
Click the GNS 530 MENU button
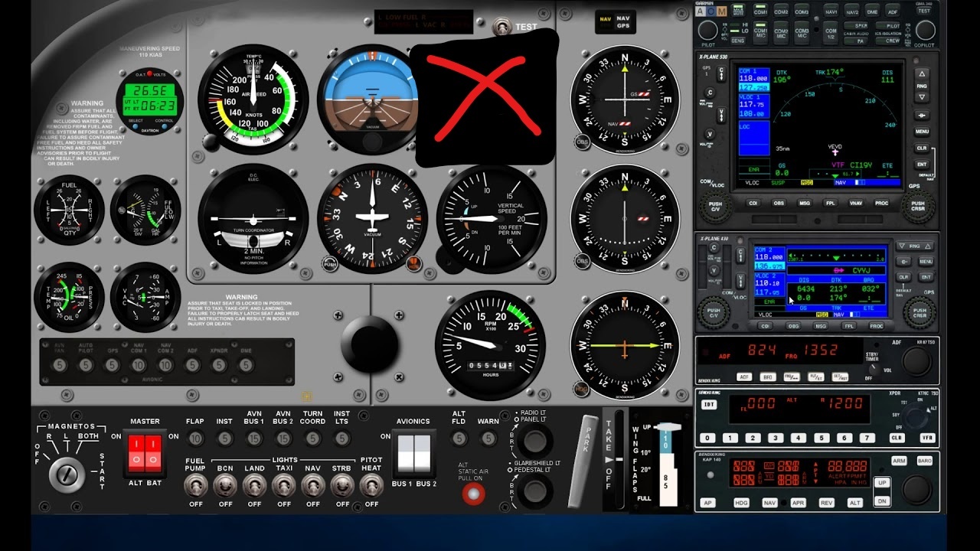(x=922, y=132)
